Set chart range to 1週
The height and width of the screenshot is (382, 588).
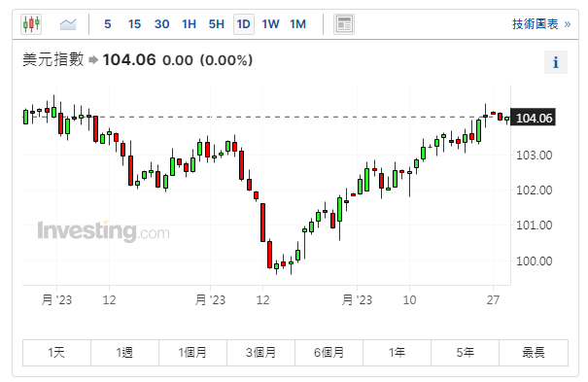click(x=124, y=353)
